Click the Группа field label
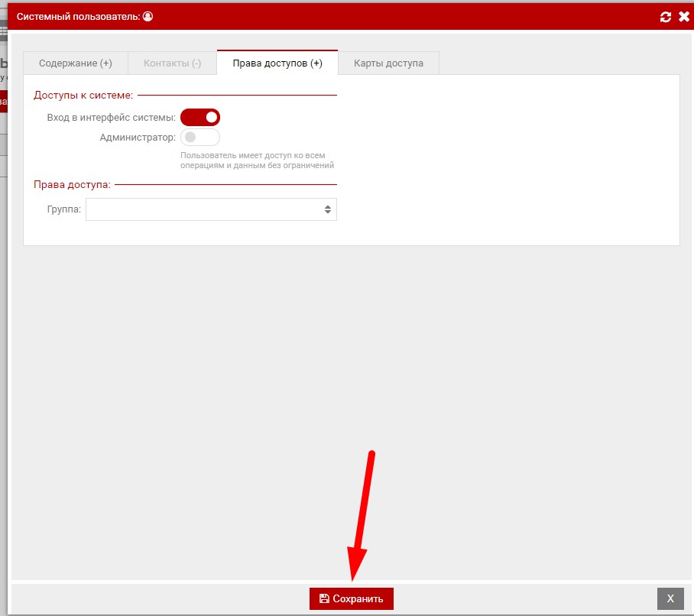694x616 pixels. 63,209
